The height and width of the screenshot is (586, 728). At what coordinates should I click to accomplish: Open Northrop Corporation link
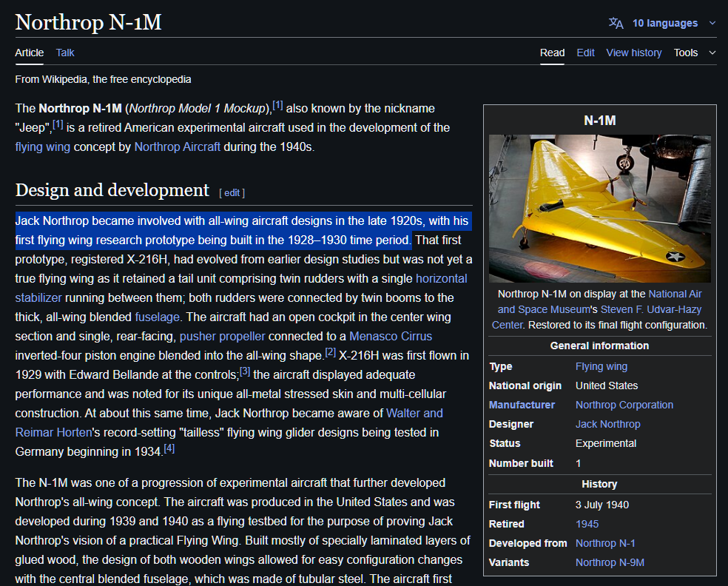pyautogui.click(x=624, y=405)
